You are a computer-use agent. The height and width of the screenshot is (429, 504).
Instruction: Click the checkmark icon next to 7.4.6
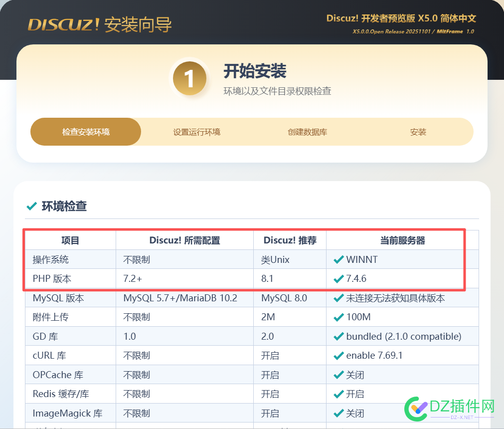pos(338,278)
